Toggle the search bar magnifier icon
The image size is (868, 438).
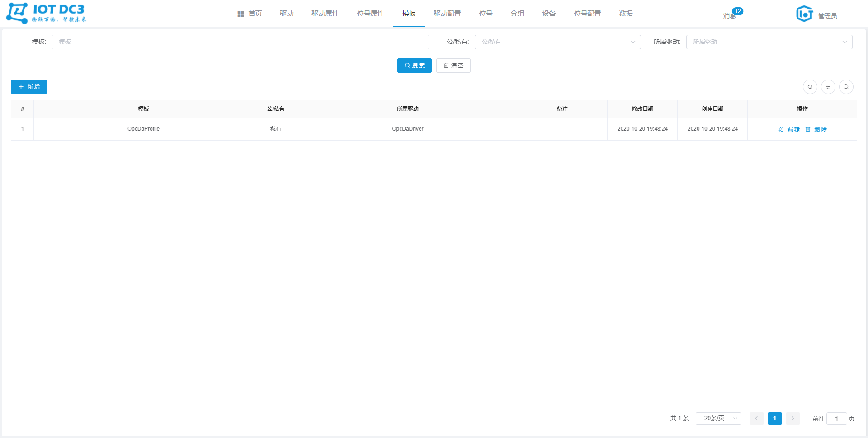pos(846,87)
